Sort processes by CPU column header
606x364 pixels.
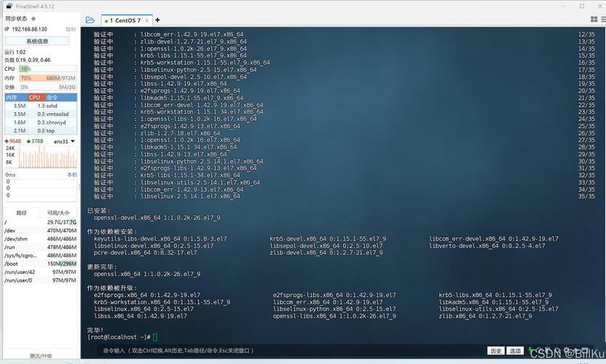tap(34, 97)
